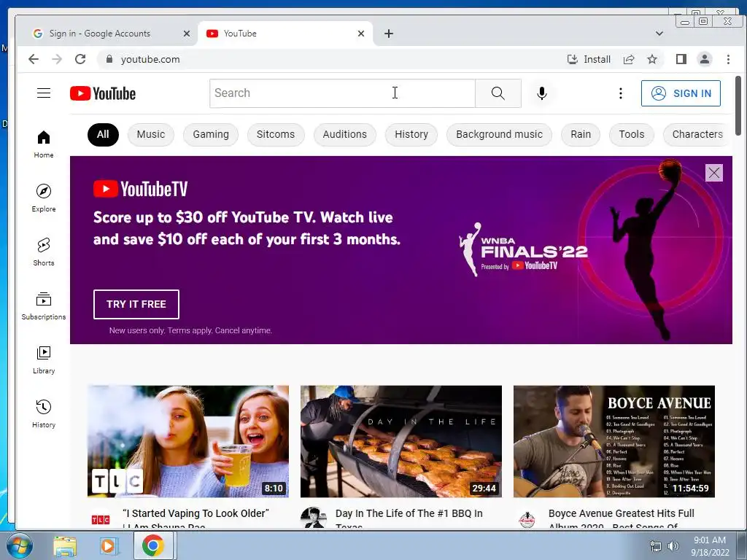The image size is (747, 560).
Task: Select the Sitcoms filter chip
Action: pyautogui.click(x=276, y=134)
